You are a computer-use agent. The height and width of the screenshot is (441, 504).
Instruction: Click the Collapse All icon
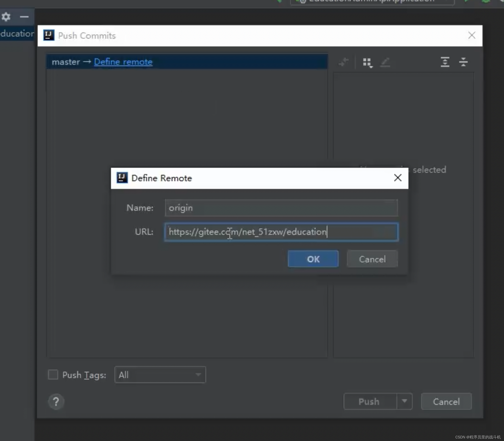pyautogui.click(x=463, y=62)
